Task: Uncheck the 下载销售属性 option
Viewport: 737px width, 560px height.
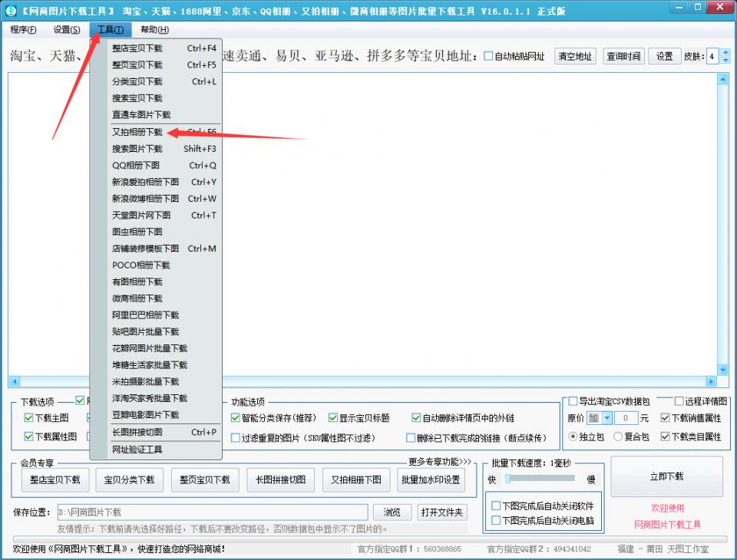Action: coord(666,419)
